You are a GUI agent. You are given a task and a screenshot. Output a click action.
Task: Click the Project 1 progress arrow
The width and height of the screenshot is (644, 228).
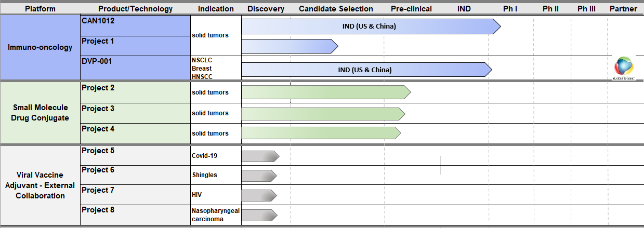[290, 46]
